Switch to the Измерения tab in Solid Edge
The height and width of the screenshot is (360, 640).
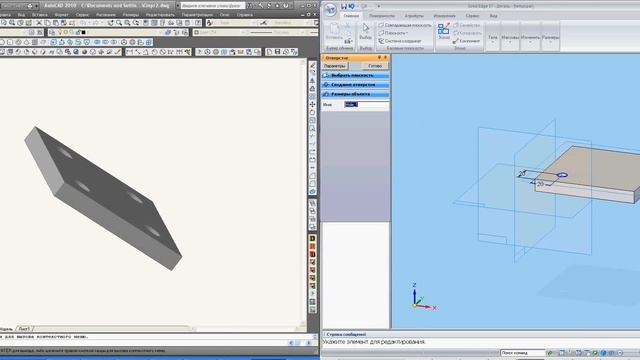click(444, 16)
